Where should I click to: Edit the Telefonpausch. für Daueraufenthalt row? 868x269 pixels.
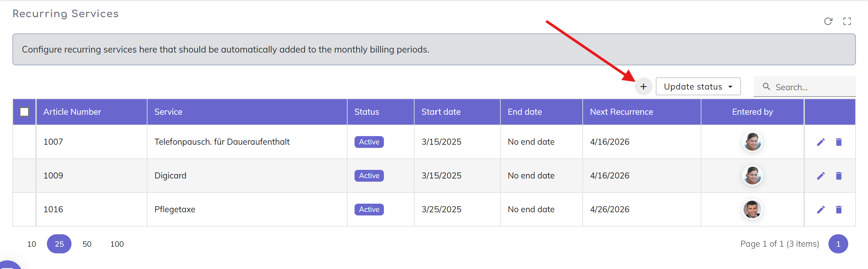tap(820, 142)
